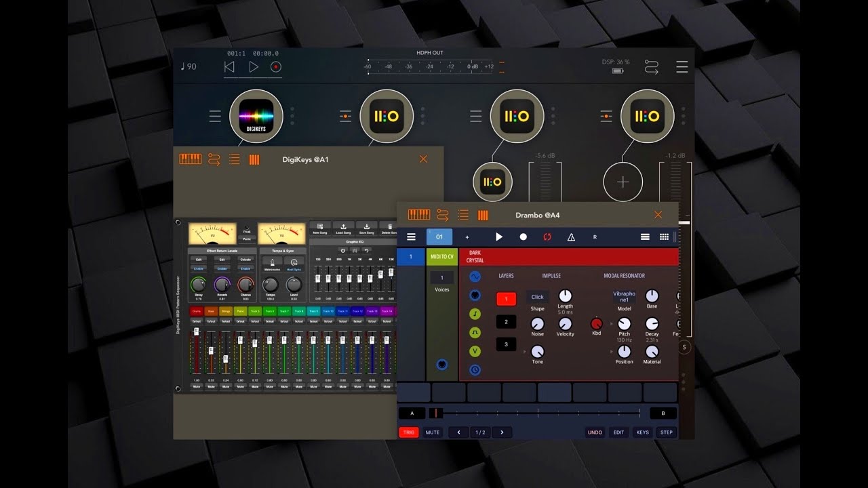Click the orange bars icon in DigiKeys title bar
The image size is (868, 488).
[x=254, y=159]
